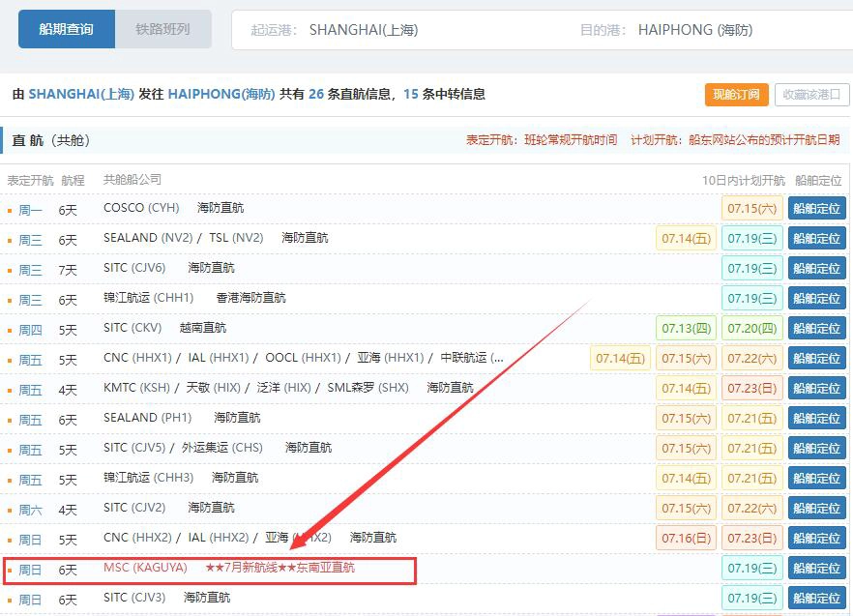Open the MSC (KAGUYA) carrier link
Image resolution: width=853 pixels, height=616 pixels.
point(145,568)
